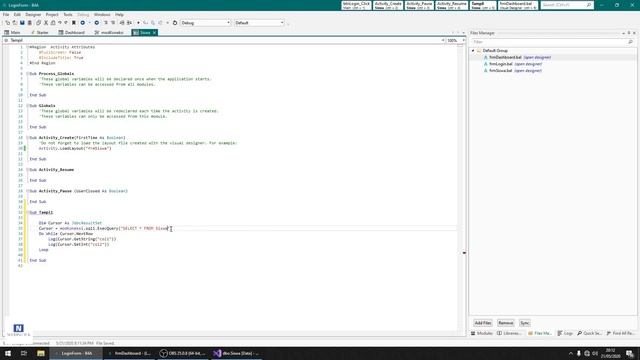
Task: Click the Redo arrow toolbar icon
Action: click(66, 23)
